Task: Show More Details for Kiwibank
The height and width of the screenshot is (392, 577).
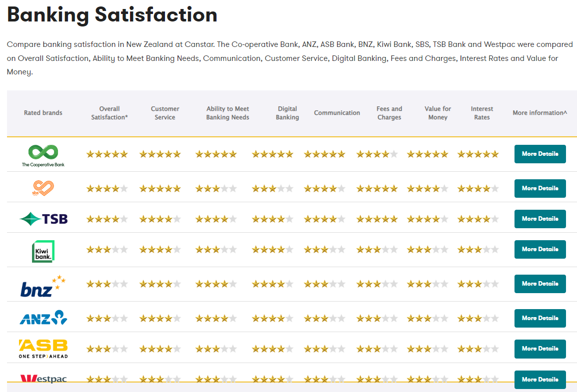Action: tap(540, 250)
